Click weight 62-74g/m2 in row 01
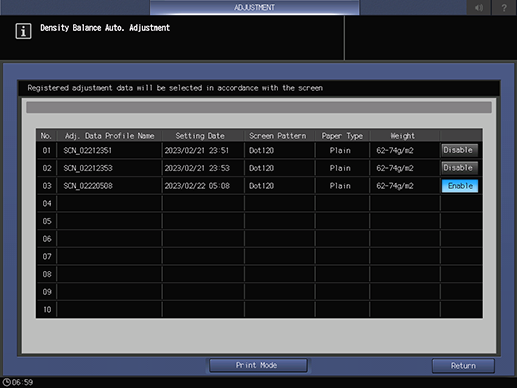 click(395, 151)
